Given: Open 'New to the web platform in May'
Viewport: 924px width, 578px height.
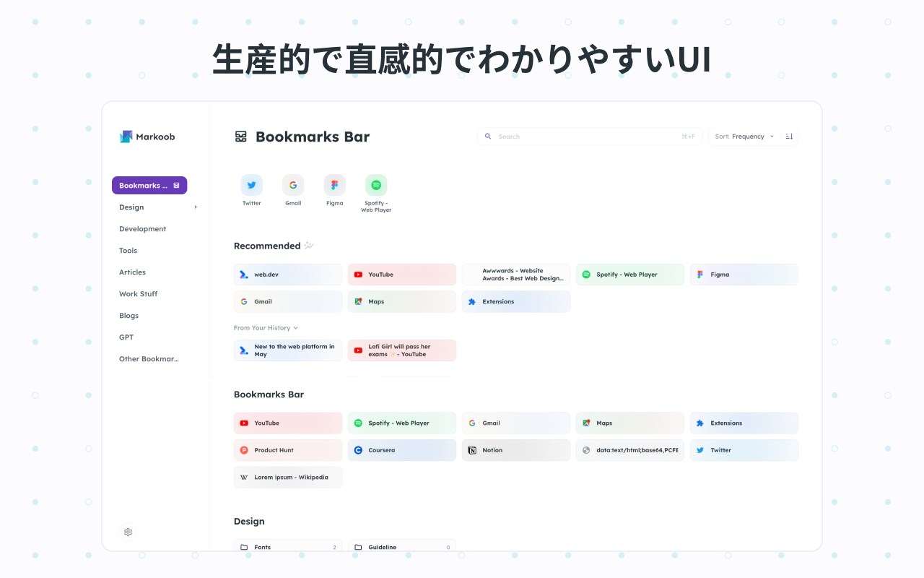Looking at the screenshot, I should 288,350.
